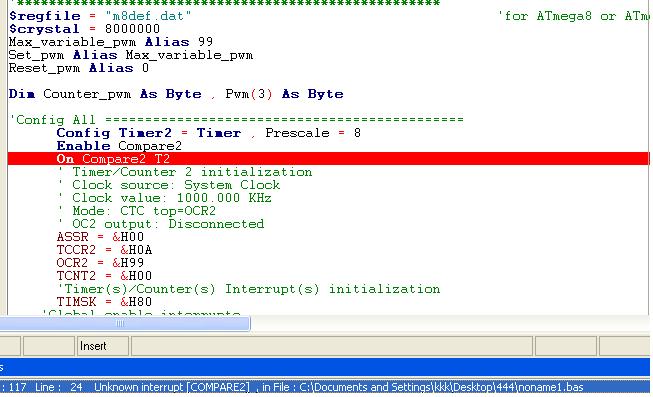653x397 pixels.
Task: Click the Enable Compare2 line
Action: [x=119, y=146]
